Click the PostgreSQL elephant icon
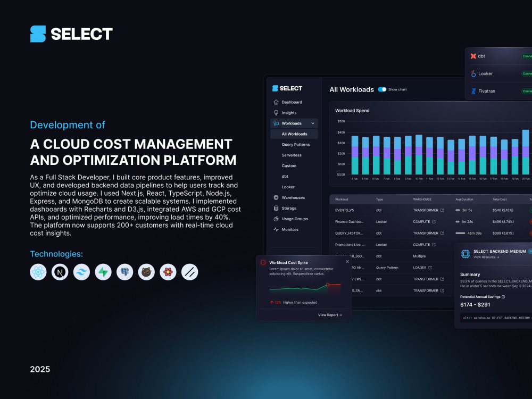 coord(125,272)
